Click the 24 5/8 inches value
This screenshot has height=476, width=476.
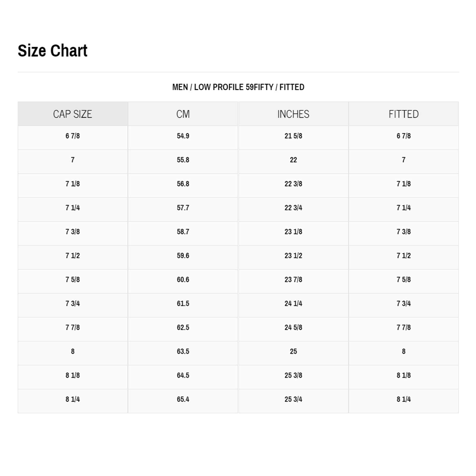pyautogui.click(x=293, y=328)
